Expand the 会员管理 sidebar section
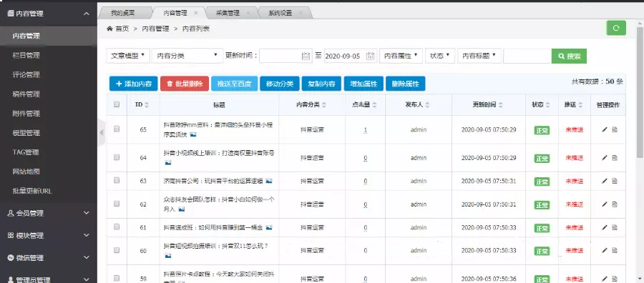Image resolution: width=644 pixels, height=283 pixels. 49,213
